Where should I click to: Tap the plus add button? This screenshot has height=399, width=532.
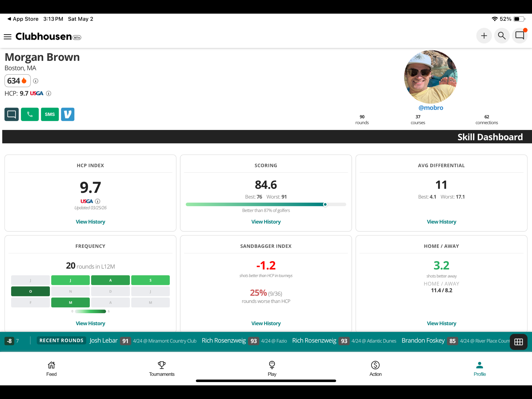tap(484, 36)
